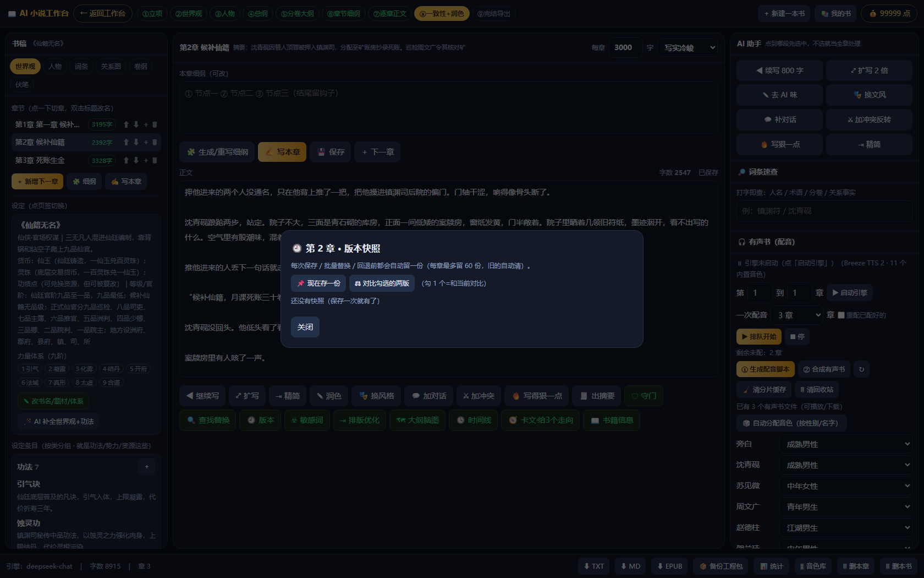Move 第2章 候补仙籍 down in the list

(136, 143)
